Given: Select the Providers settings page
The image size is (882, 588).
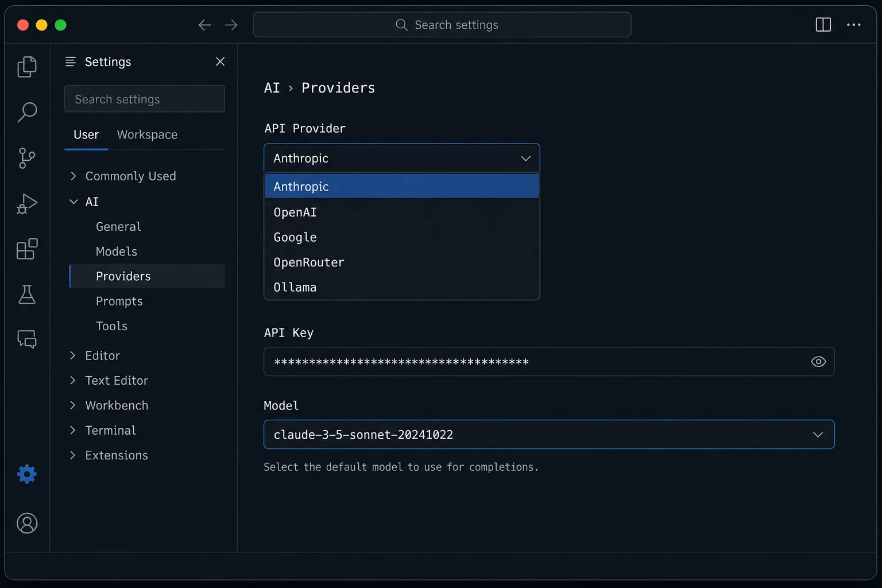Looking at the screenshot, I should (147, 276).
